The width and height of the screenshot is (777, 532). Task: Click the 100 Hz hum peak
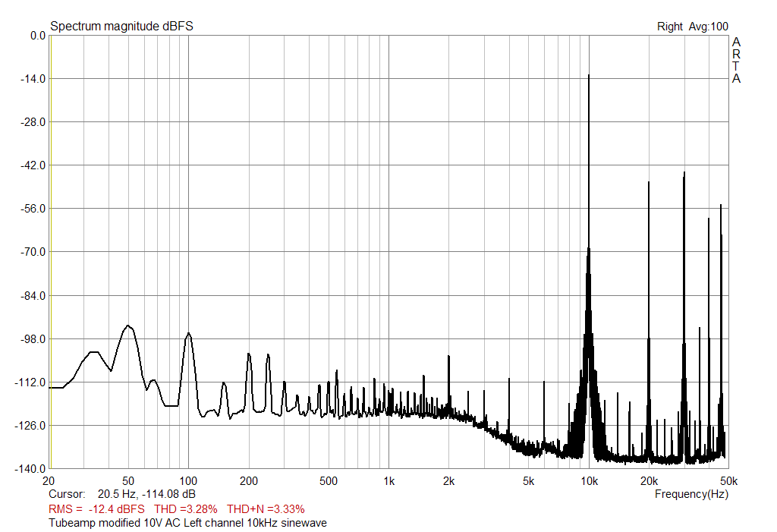pyautogui.click(x=187, y=334)
